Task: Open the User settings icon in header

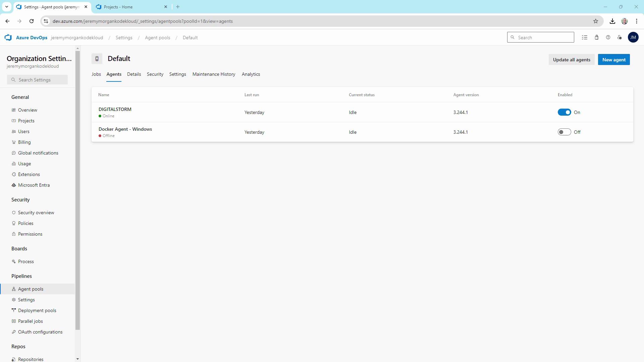Action: pyautogui.click(x=620, y=38)
